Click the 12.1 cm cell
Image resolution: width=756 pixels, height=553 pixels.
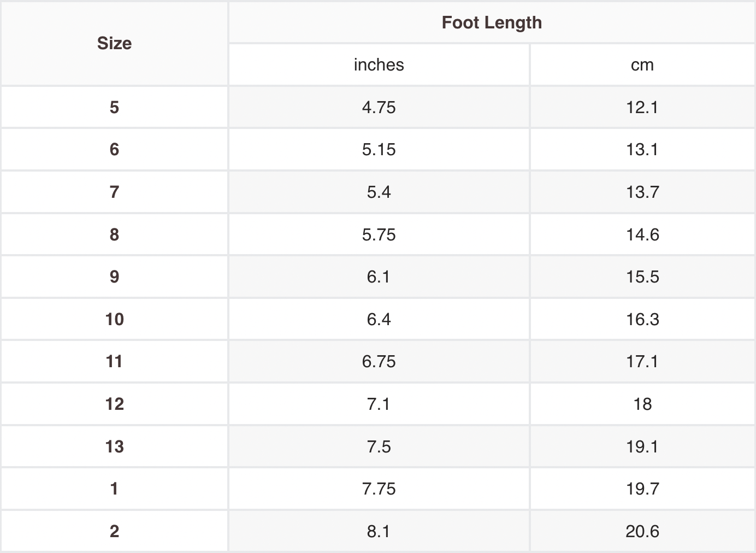pos(642,107)
